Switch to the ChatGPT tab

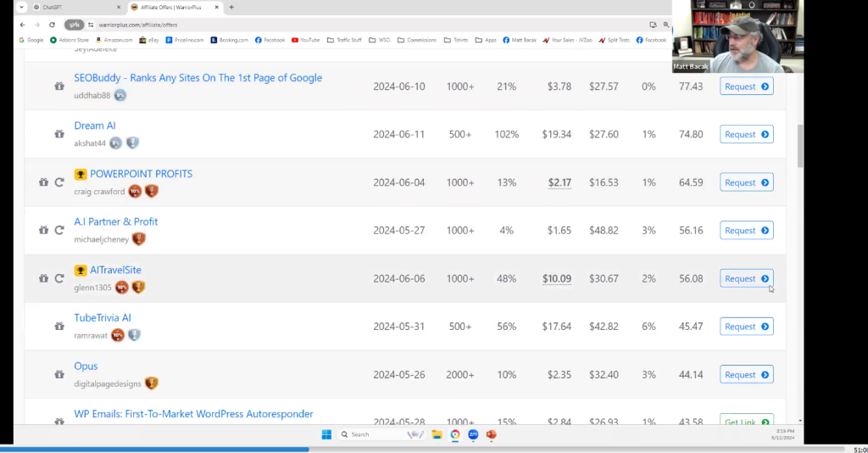[x=76, y=7]
